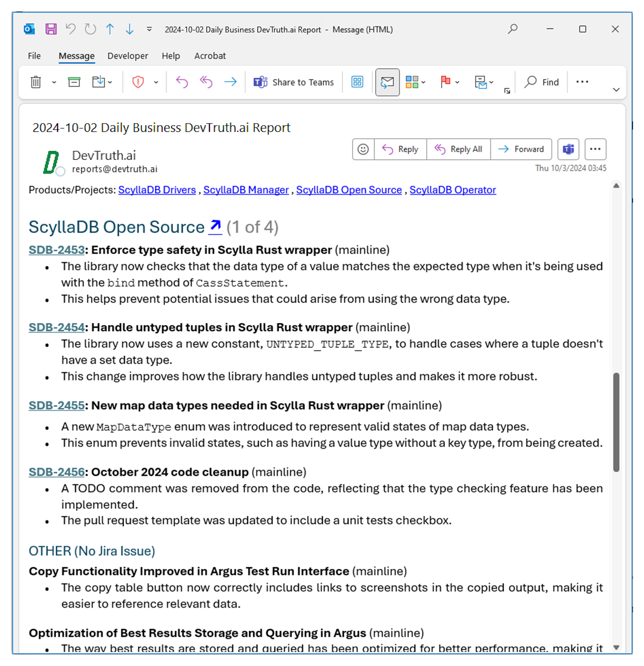Click the ribbon Reply arrow icon
Viewport: 644px width, 666px height.
pyautogui.click(x=182, y=82)
